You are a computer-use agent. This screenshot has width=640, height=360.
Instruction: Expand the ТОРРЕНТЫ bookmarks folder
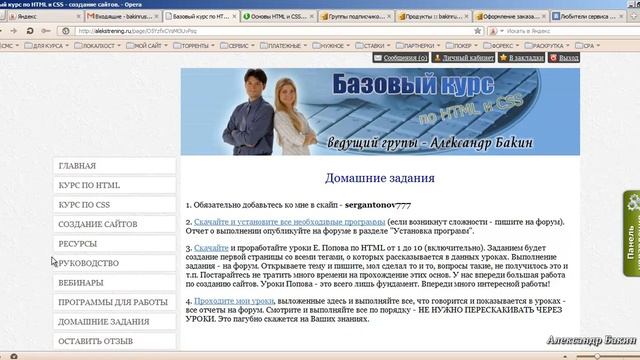point(194,46)
